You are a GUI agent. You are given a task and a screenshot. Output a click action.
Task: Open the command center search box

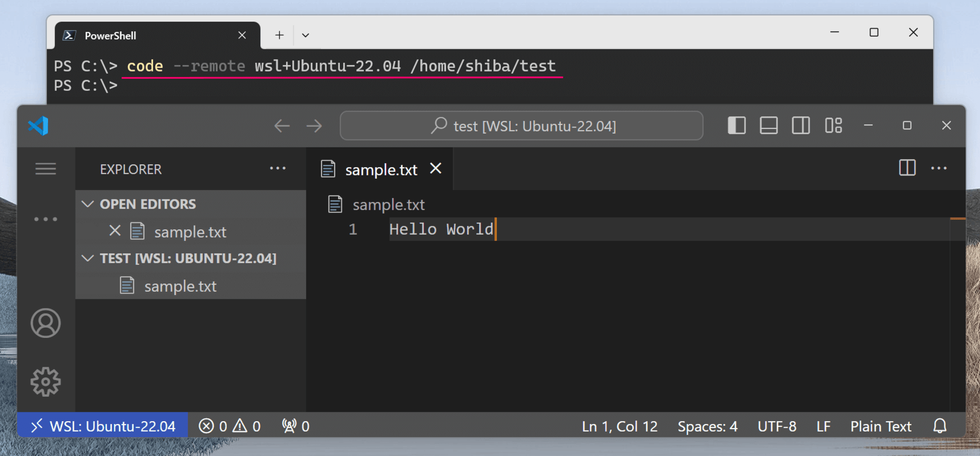tap(521, 126)
